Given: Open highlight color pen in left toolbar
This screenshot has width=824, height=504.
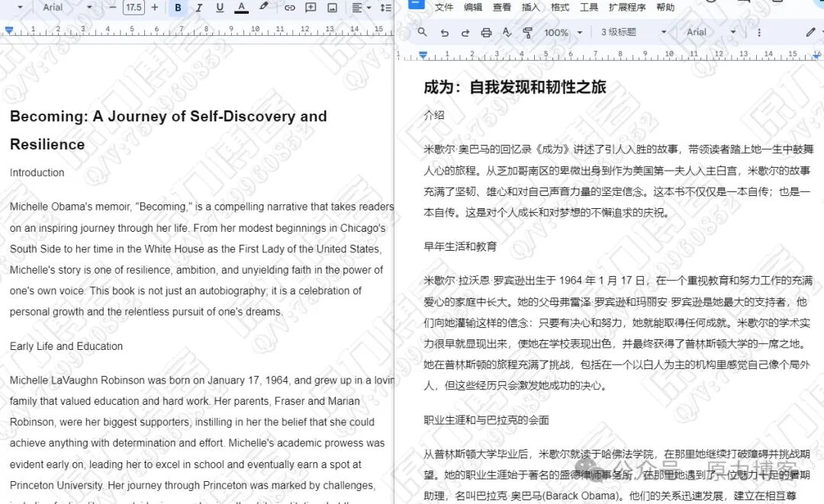Looking at the screenshot, I should point(264,6).
